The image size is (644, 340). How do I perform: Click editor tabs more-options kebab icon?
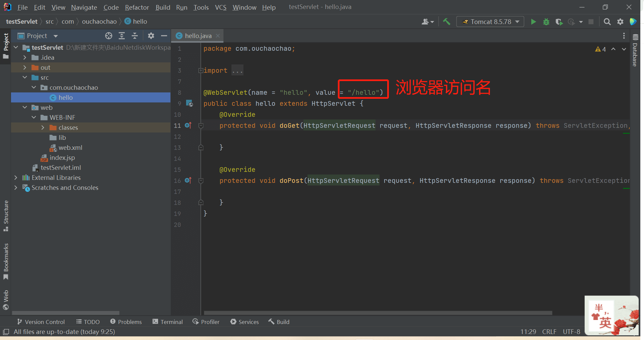624,36
